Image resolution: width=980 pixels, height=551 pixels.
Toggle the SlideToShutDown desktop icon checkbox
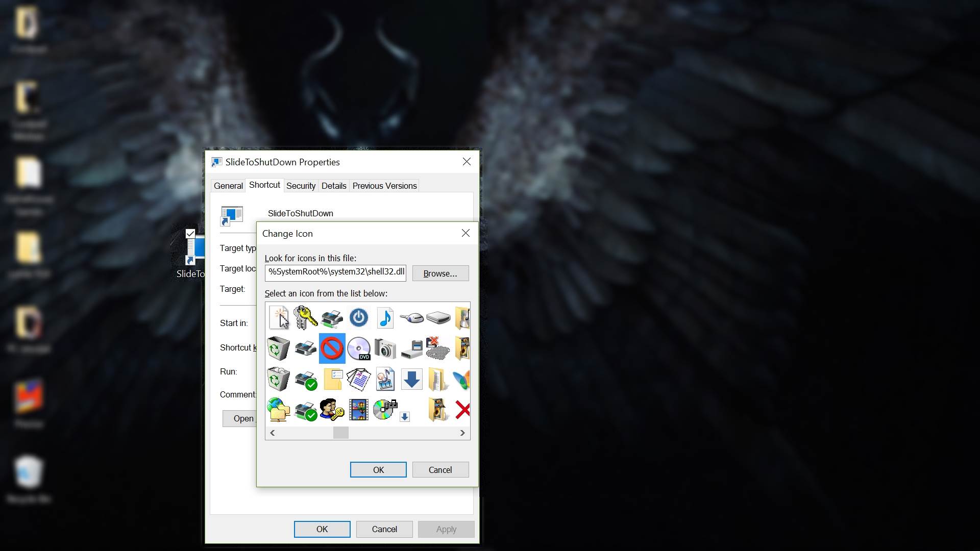(190, 234)
